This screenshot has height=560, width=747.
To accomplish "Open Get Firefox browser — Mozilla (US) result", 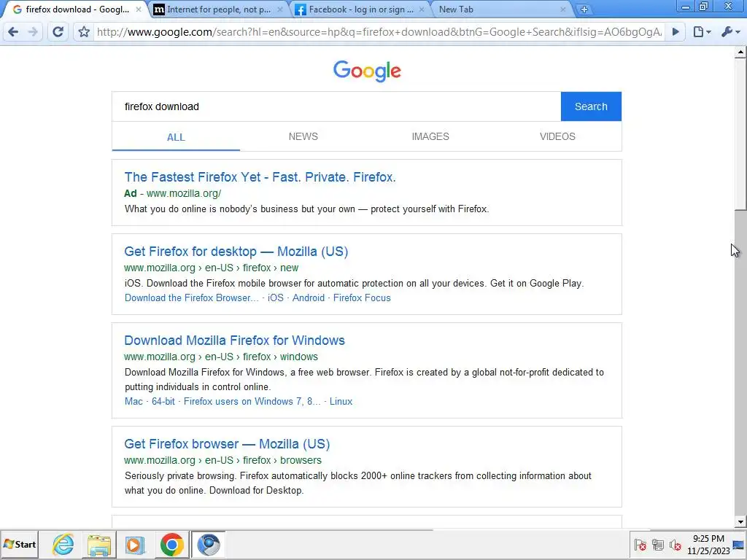I will coord(228,444).
